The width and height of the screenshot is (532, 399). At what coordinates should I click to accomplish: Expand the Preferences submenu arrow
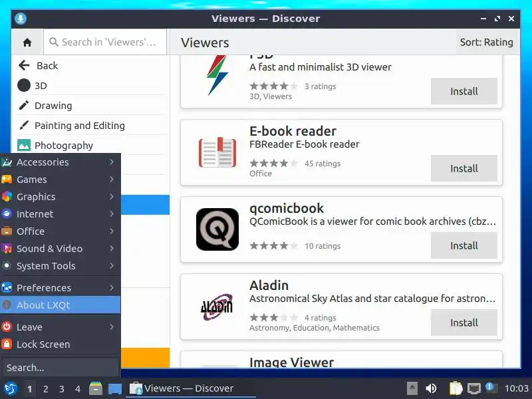pos(112,288)
